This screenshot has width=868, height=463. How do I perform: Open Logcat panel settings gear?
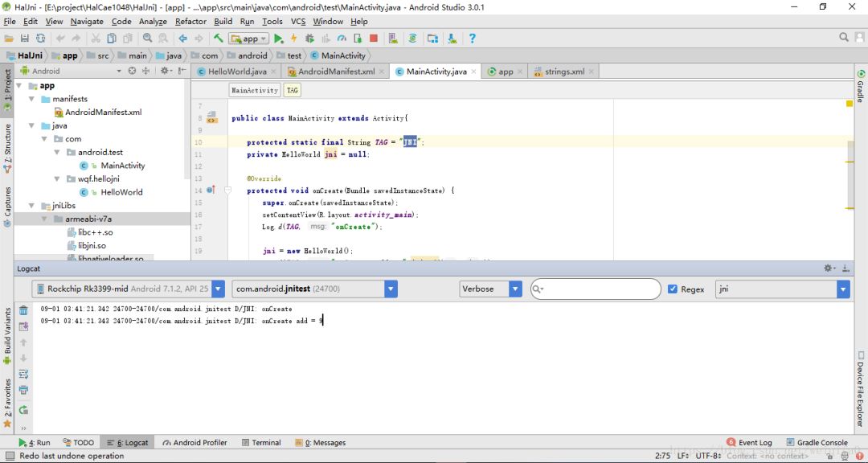pyautogui.click(x=829, y=268)
